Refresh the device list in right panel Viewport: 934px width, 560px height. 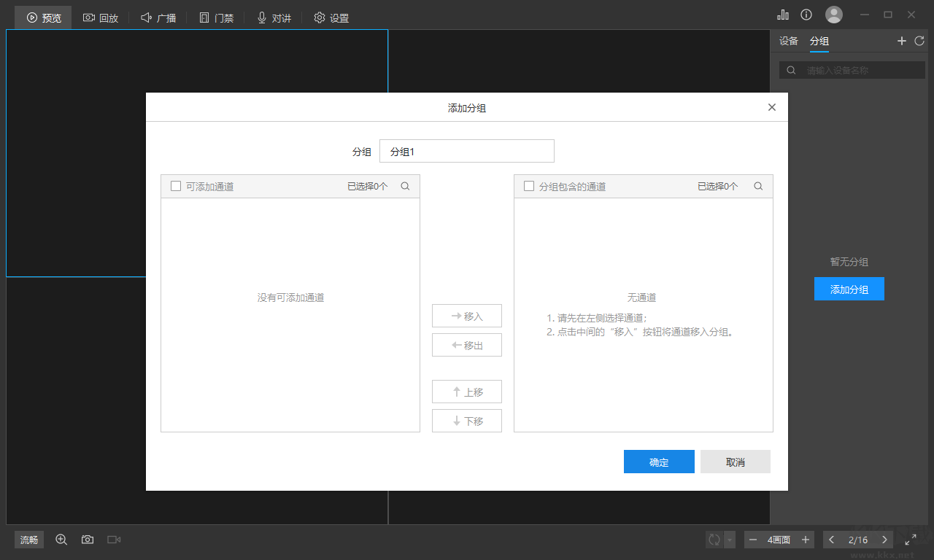point(919,41)
